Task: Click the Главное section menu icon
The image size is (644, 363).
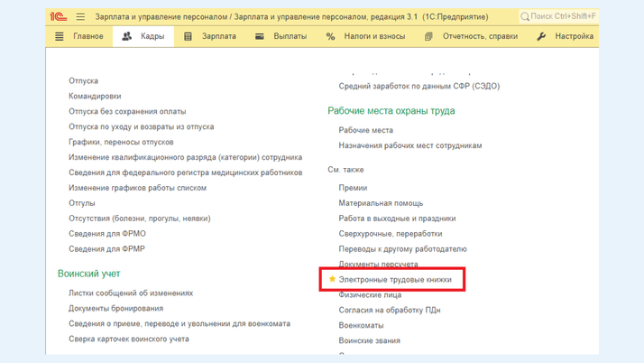Action: click(60, 37)
